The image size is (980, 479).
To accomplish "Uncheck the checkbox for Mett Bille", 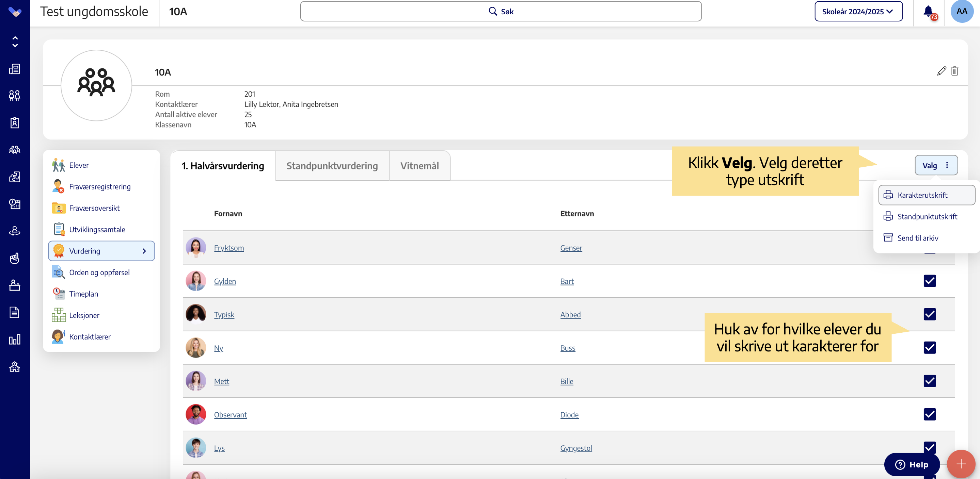I will point(929,381).
